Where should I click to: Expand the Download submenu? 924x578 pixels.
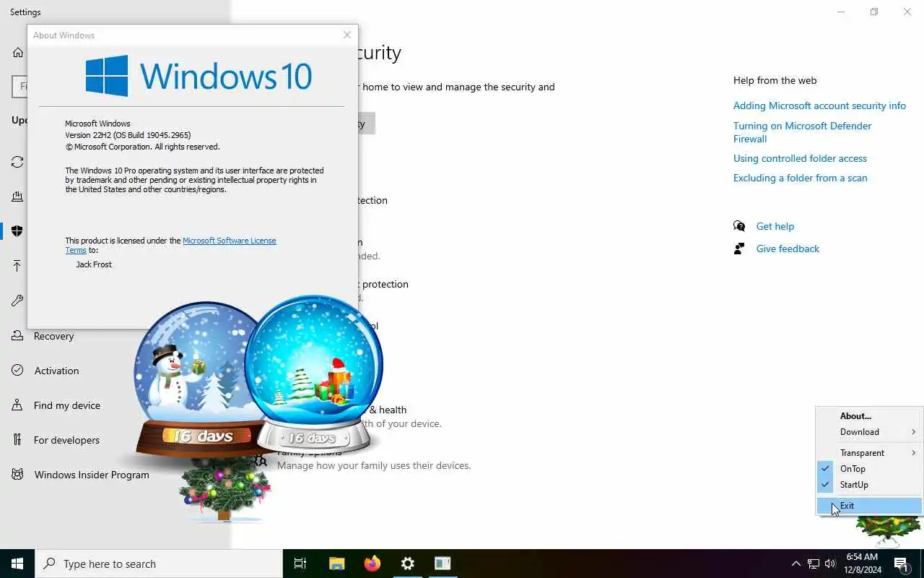pyautogui.click(x=869, y=432)
